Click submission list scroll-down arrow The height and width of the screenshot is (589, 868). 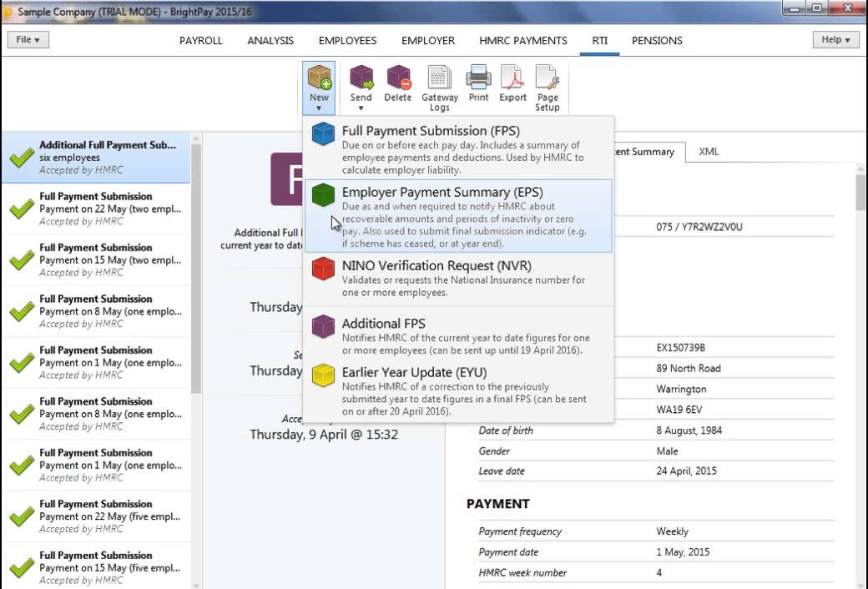[196, 585]
